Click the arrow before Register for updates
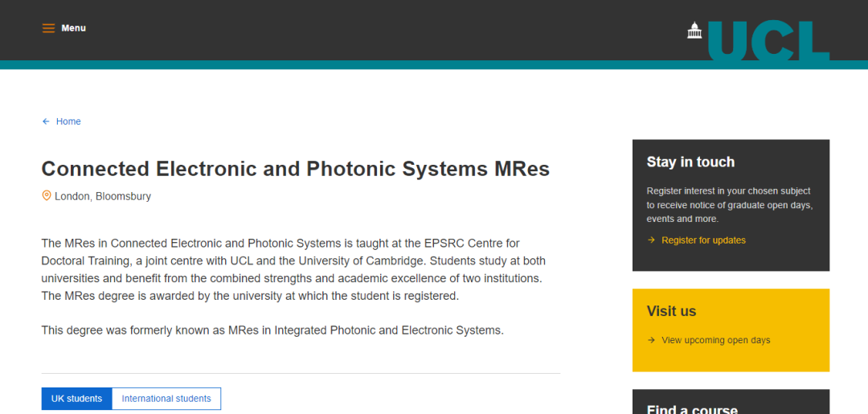This screenshot has width=868, height=414. [651, 240]
